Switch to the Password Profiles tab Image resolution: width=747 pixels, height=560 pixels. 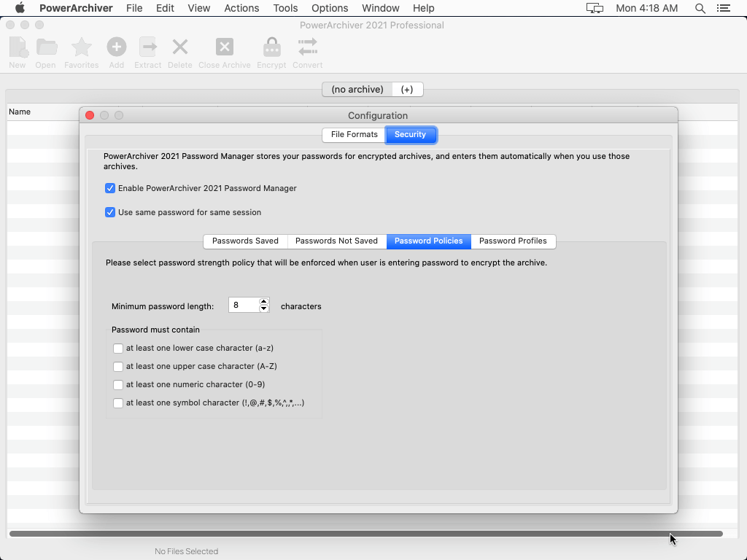(513, 241)
